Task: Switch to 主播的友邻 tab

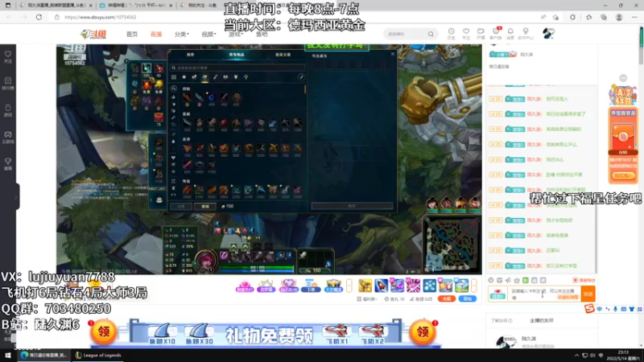Action: [541, 320]
